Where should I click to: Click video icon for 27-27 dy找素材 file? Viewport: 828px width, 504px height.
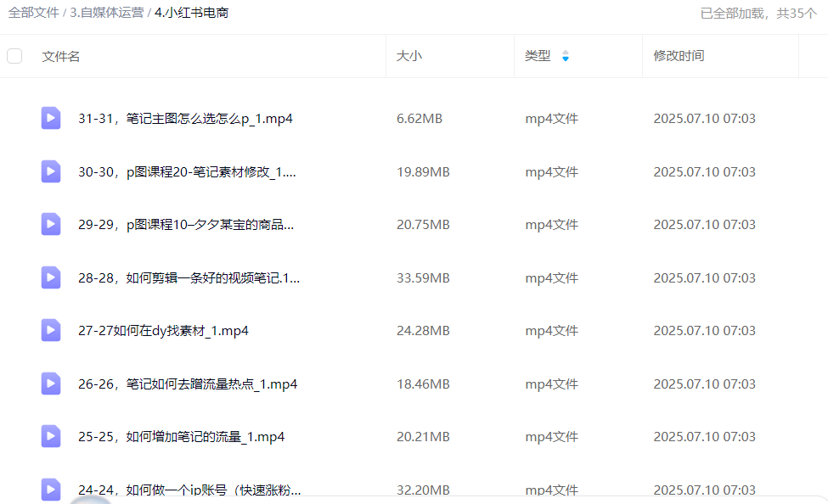point(51,331)
